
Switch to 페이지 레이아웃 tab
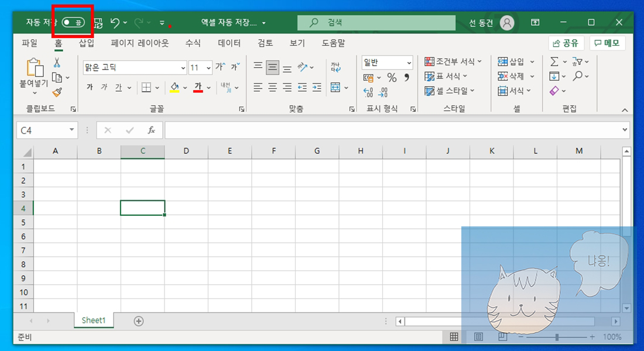coord(140,43)
